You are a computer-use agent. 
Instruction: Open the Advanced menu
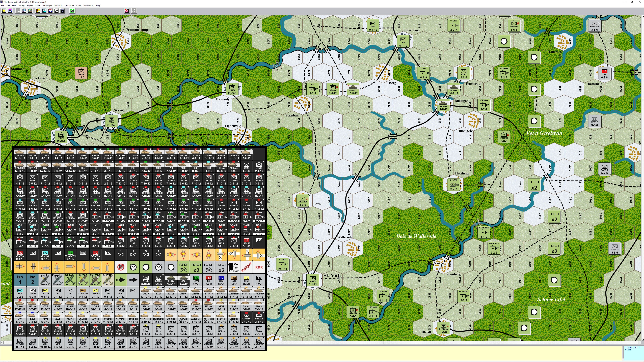tap(69, 6)
